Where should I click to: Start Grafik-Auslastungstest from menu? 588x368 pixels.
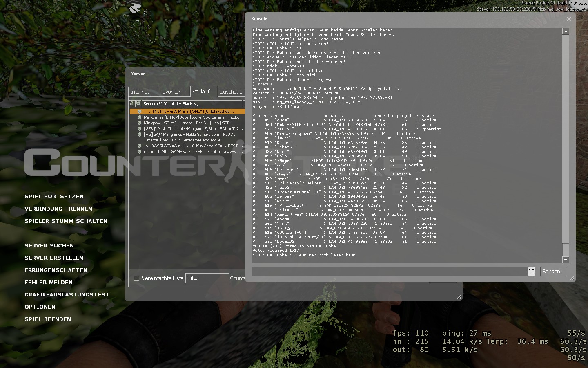coord(67,295)
